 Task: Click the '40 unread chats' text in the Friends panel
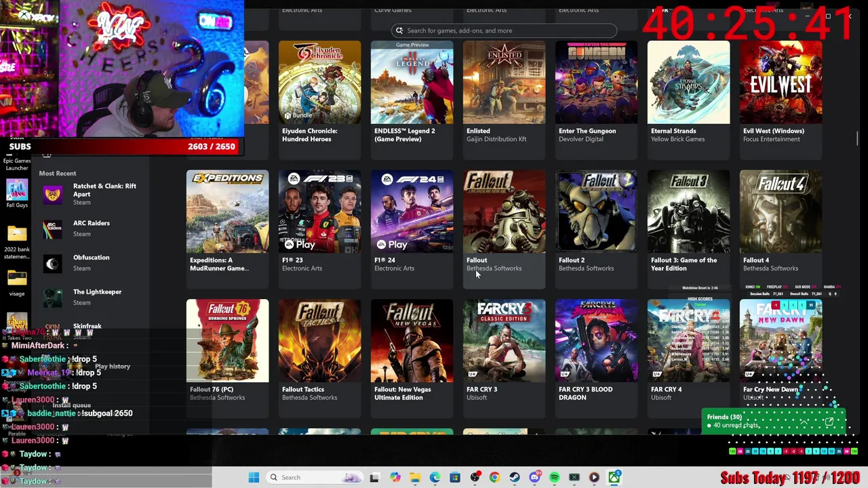click(735, 426)
